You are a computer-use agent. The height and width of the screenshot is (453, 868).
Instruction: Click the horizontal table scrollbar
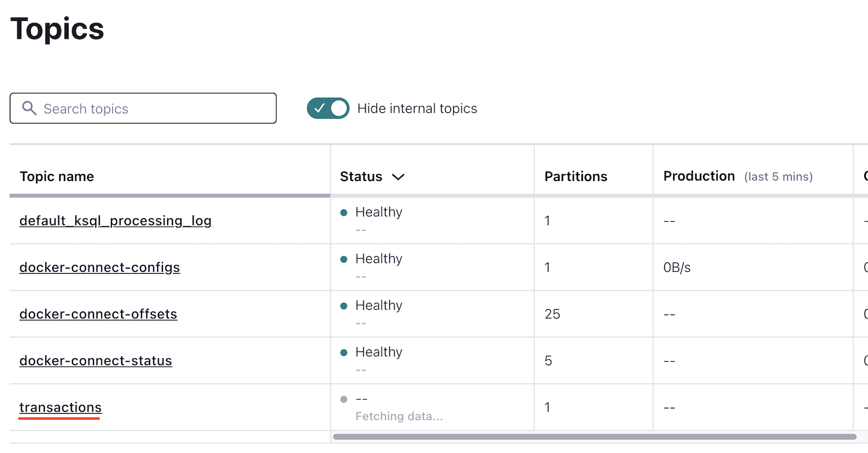[595, 437]
